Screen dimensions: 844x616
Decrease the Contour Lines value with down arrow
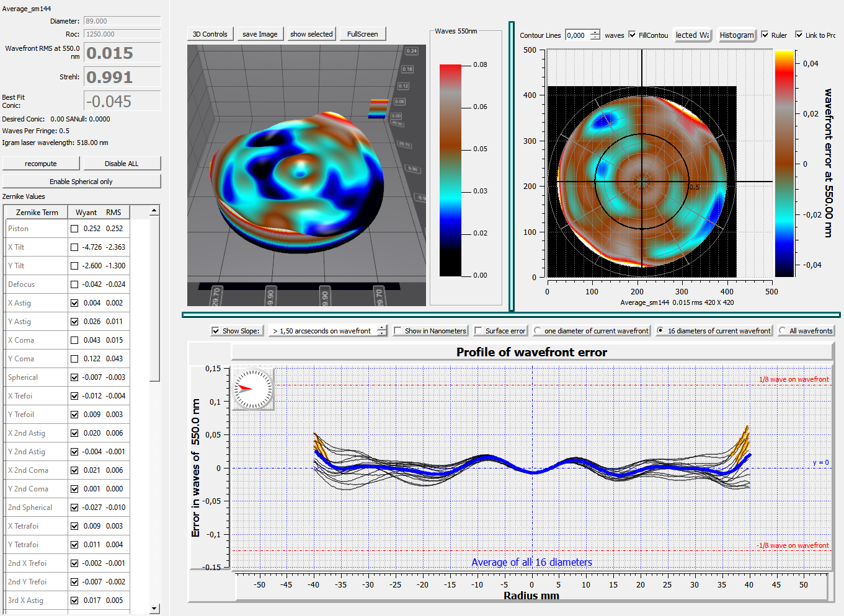tap(595, 38)
